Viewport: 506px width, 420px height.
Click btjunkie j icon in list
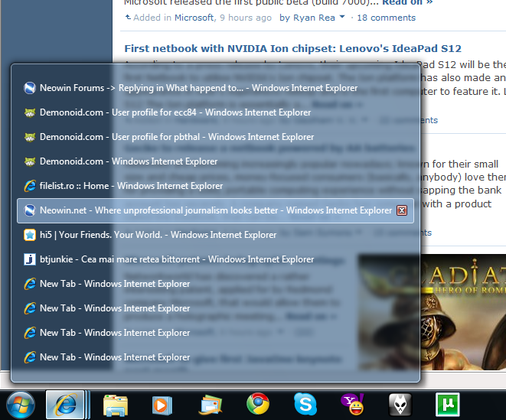click(x=30, y=259)
